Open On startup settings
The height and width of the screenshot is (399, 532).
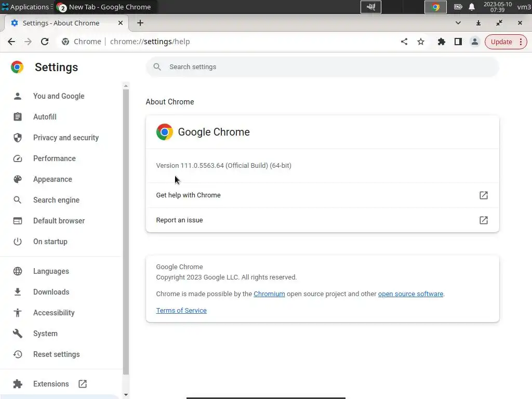pos(50,242)
